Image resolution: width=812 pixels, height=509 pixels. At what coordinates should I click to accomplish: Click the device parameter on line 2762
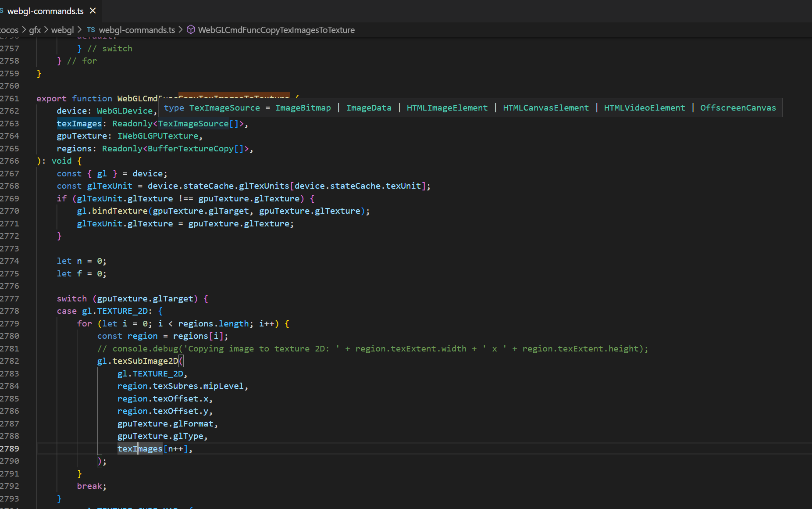72,111
